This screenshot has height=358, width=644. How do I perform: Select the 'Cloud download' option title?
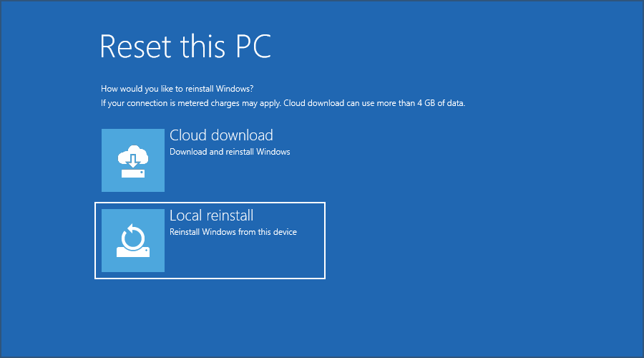pyautogui.click(x=221, y=135)
